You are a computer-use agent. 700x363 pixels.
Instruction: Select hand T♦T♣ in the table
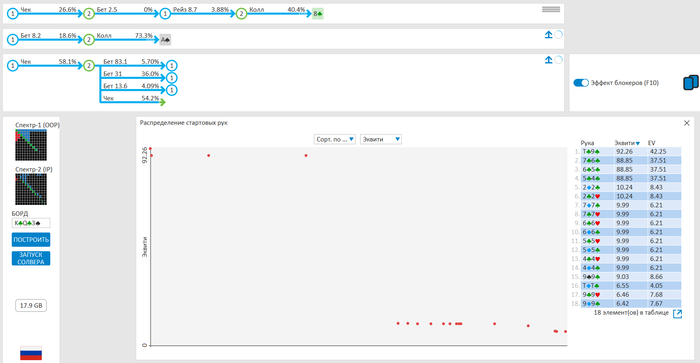pos(631,286)
